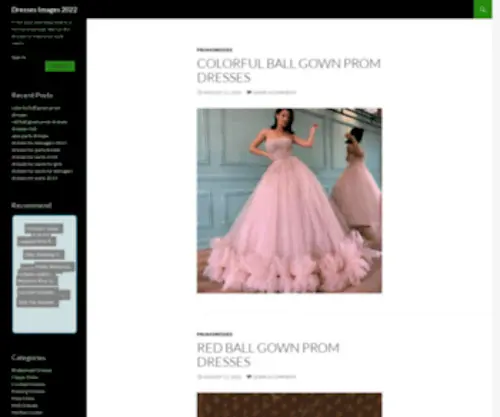Click the clock date icon under Colorful Ball Gown
The image size is (500, 417).
(x=200, y=92)
